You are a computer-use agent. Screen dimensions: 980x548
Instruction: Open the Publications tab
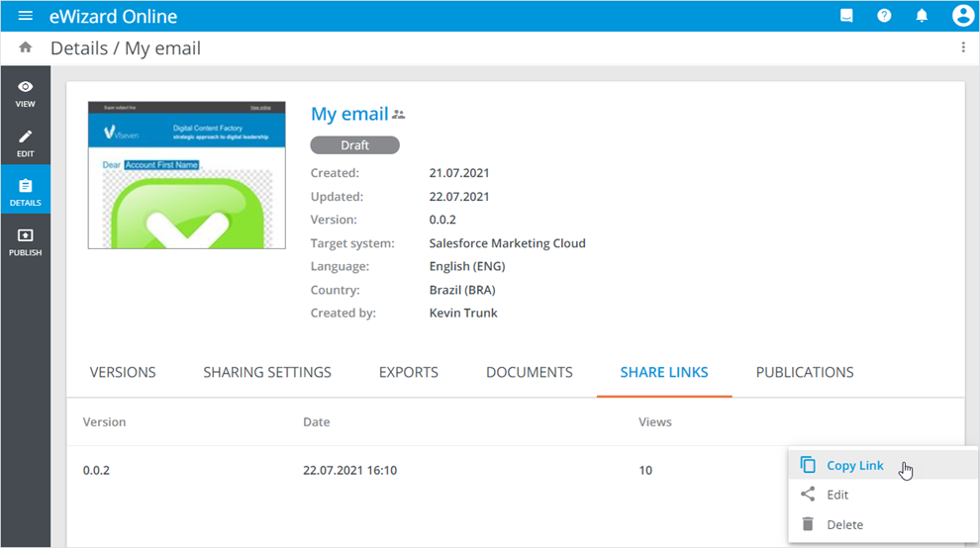click(x=805, y=373)
